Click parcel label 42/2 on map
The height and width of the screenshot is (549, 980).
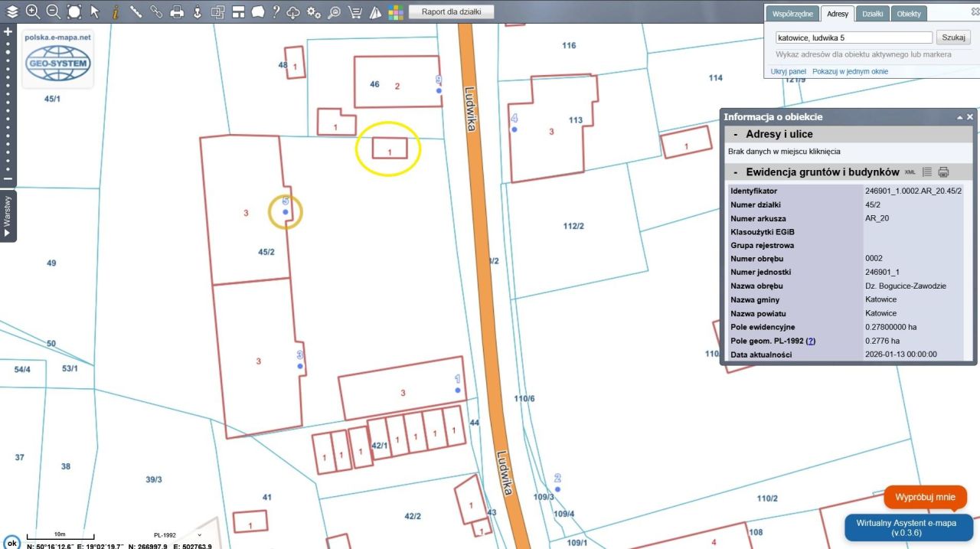[413, 516]
